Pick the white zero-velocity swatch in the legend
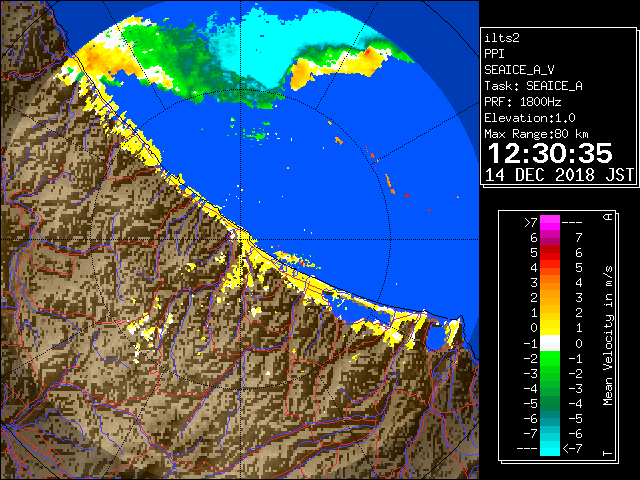This screenshot has width=640, height=480. click(550, 343)
